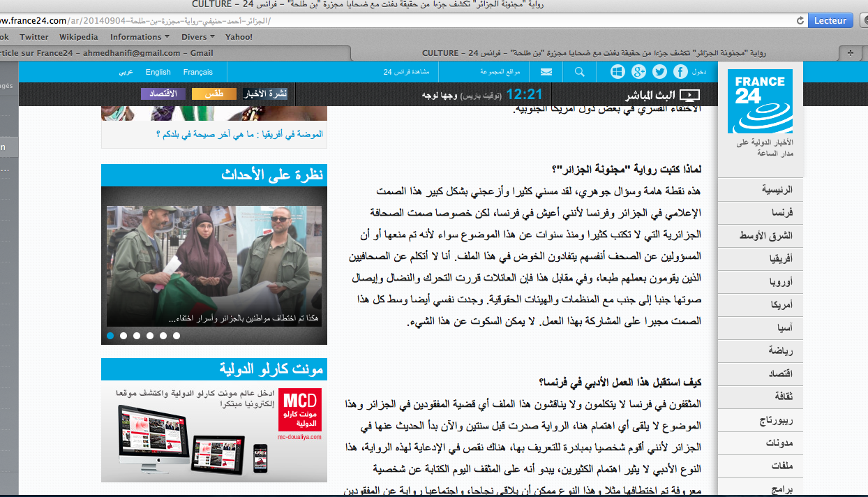Open search with magnifier icon
This screenshot has width=868, height=497.
579,72
